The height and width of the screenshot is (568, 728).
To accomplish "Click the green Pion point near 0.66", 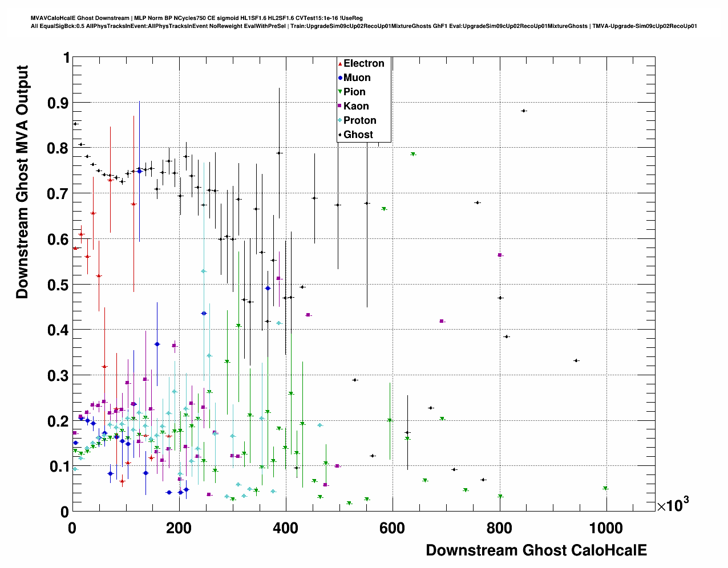I will [384, 209].
